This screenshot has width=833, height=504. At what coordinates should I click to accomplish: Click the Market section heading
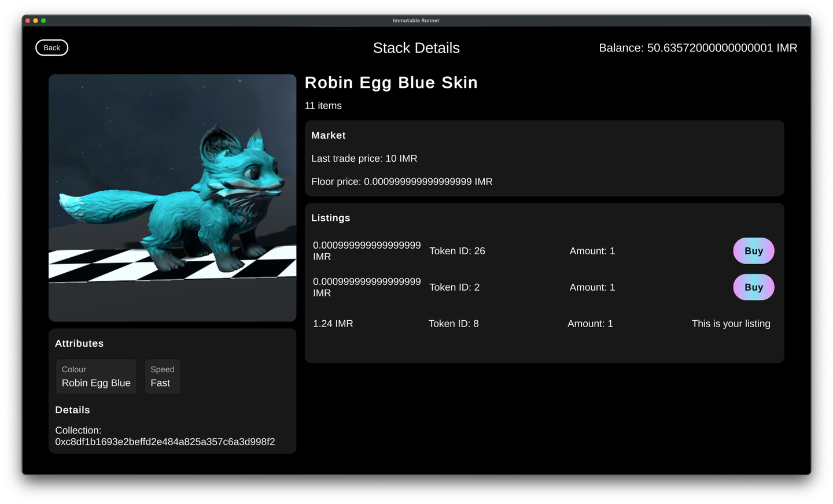(328, 135)
